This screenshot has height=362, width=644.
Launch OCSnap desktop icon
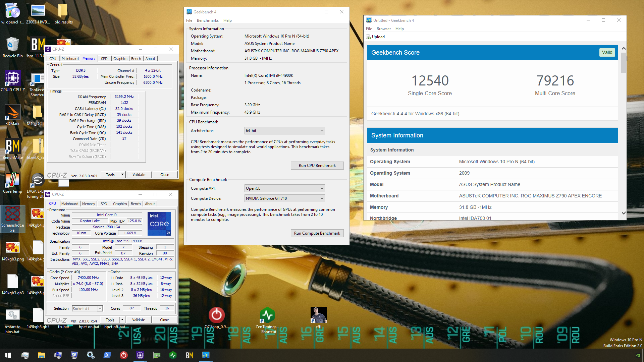tap(217, 318)
